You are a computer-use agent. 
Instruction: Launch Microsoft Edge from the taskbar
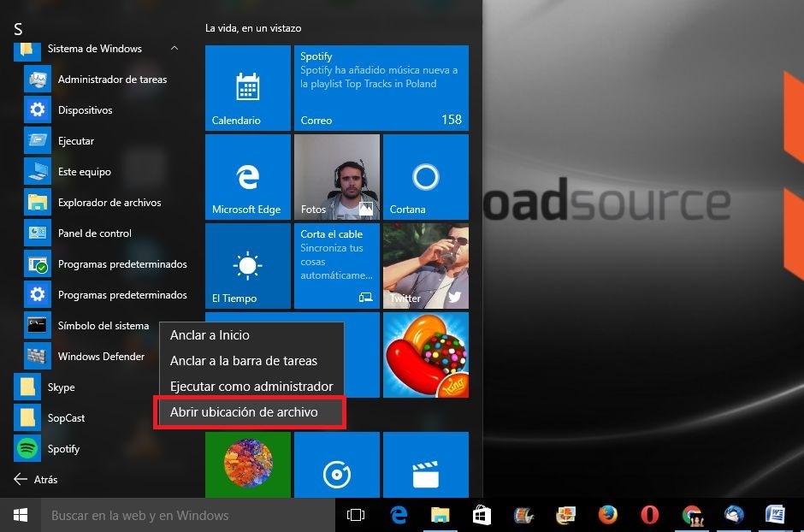pos(399,515)
